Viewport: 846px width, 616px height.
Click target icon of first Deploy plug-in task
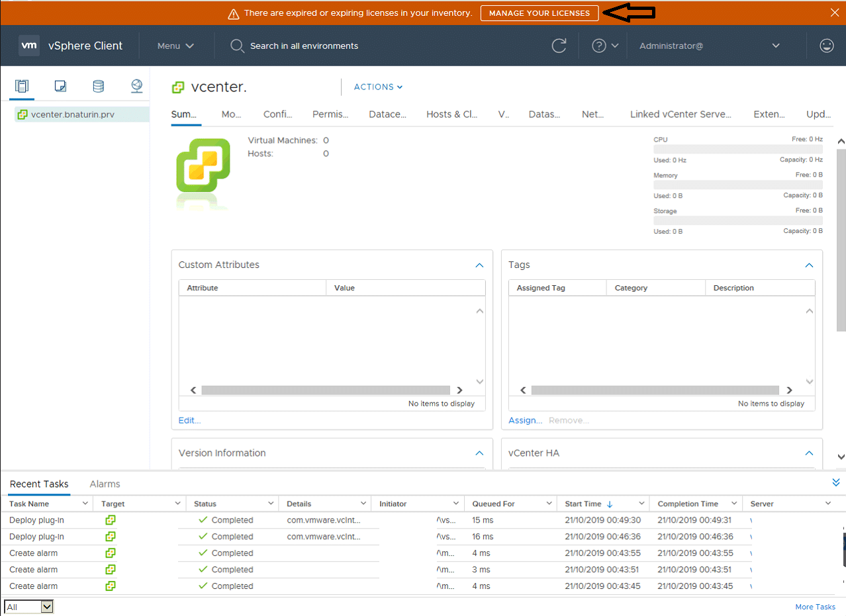[111, 520]
